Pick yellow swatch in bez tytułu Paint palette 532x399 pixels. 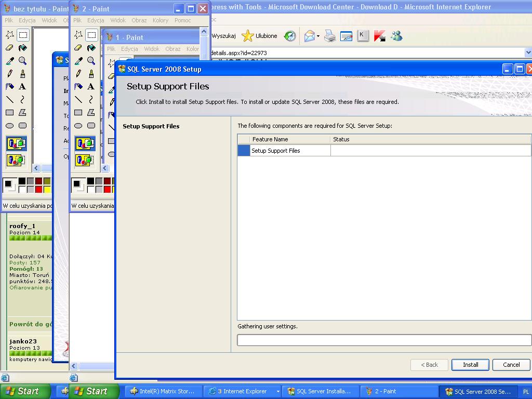(x=47, y=189)
